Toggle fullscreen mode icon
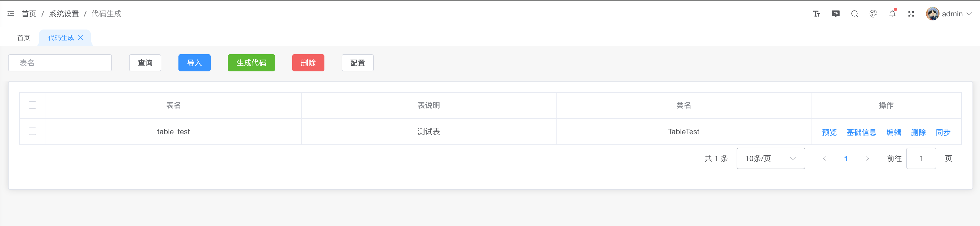Viewport: 980px width, 226px height. tap(911, 14)
